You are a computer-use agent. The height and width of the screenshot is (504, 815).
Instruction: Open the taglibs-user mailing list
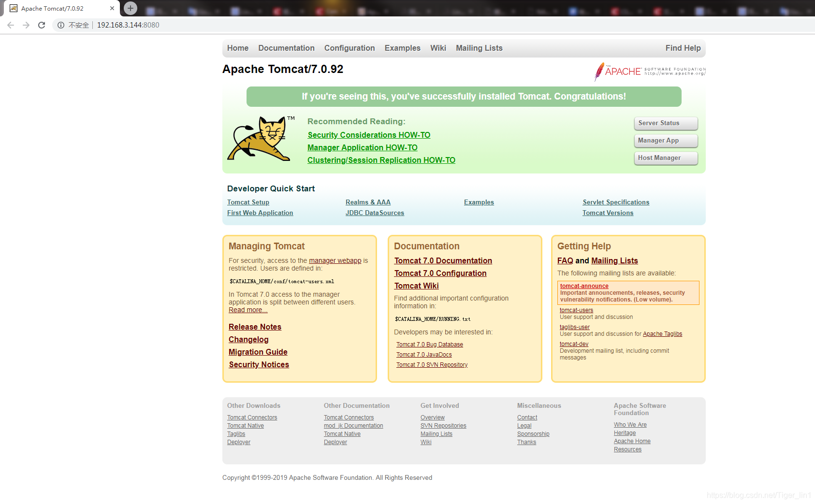[x=575, y=327]
